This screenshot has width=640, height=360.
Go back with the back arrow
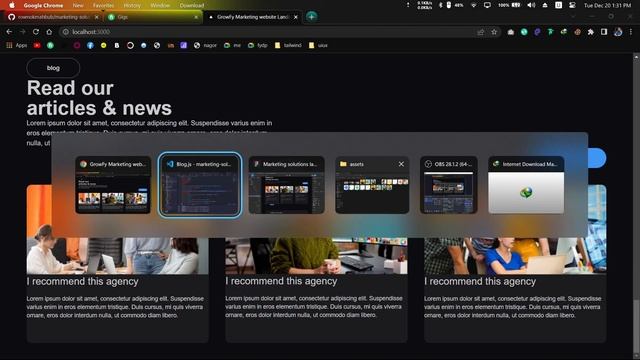pos(9,32)
